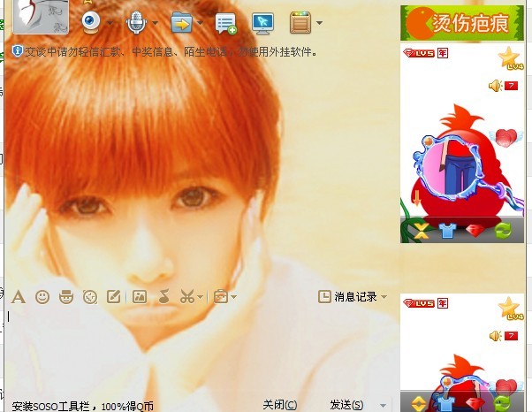Start a voice call with microphone icon
532x412 pixels.
click(x=136, y=22)
